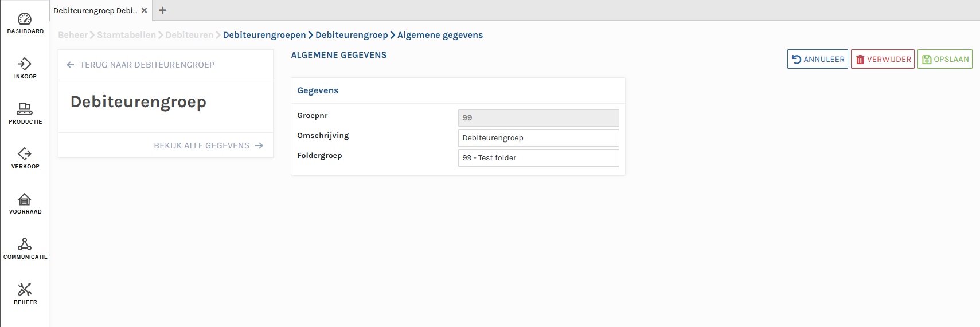Add a new tab with plus icon

tap(163, 10)
